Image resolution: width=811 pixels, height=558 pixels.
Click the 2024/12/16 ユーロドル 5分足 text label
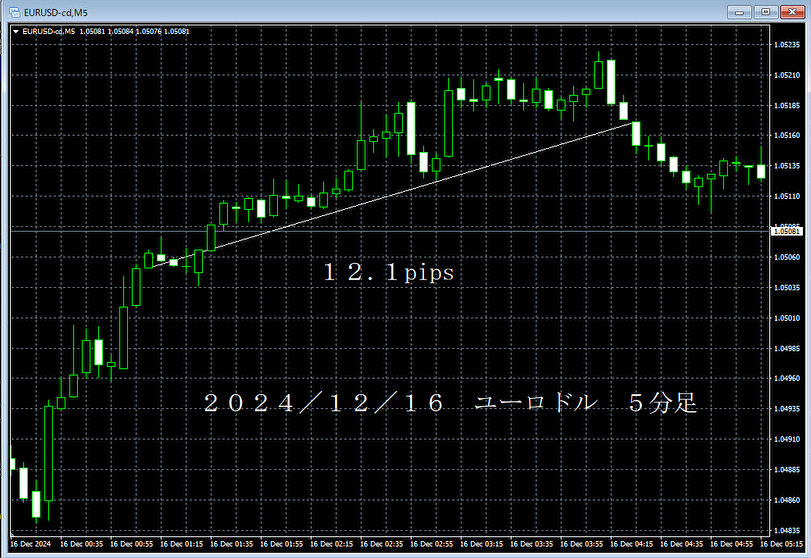point(450,404)
